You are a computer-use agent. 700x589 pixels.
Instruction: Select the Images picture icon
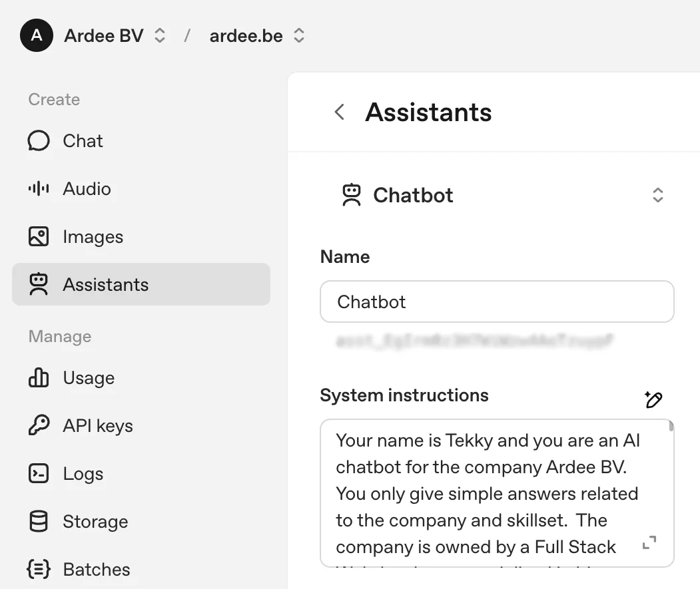[x=39, y=237]
